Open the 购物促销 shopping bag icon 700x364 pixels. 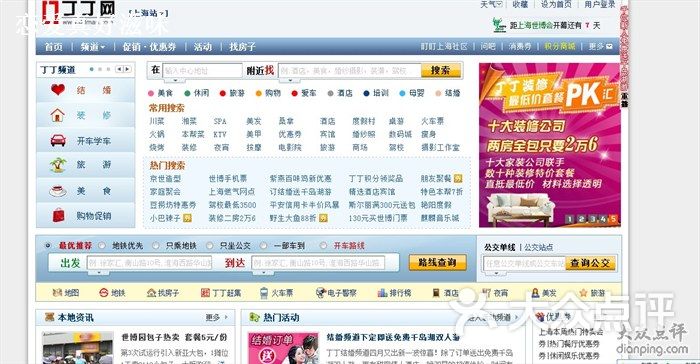click(x=58, y=216)
